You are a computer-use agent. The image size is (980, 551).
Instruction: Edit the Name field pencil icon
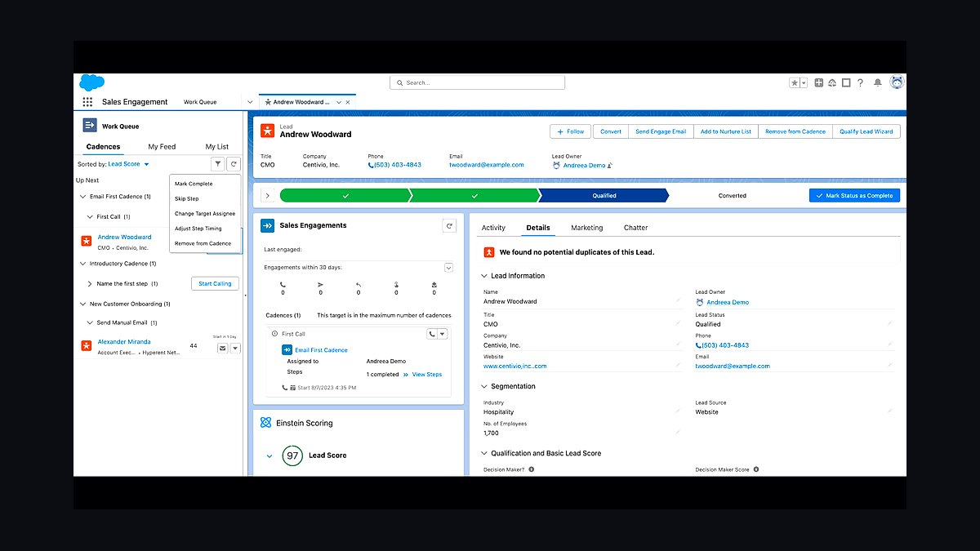point(678,301)
